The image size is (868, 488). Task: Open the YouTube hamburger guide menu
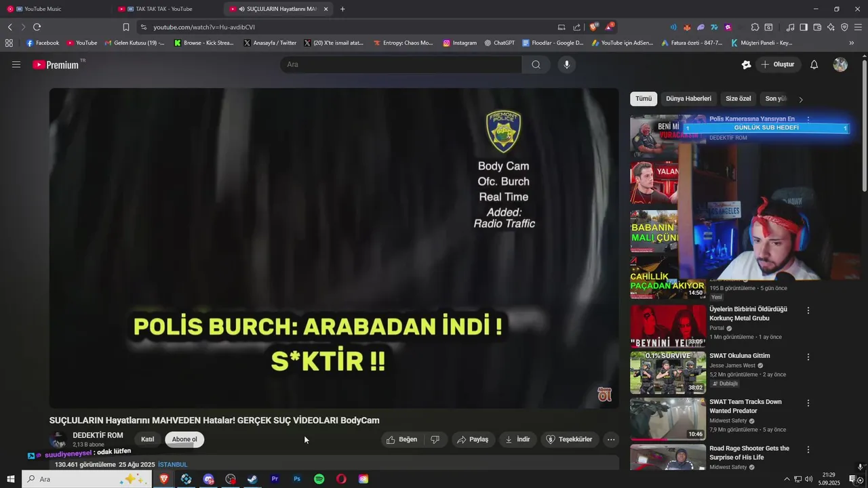[16, 64]
